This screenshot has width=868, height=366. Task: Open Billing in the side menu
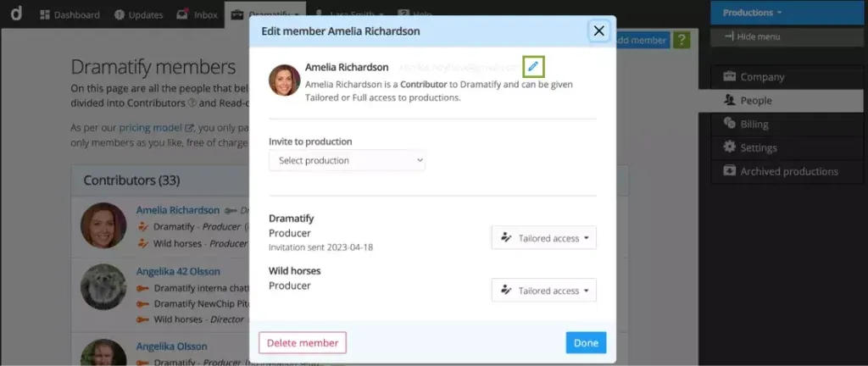(x=786, y=124)
